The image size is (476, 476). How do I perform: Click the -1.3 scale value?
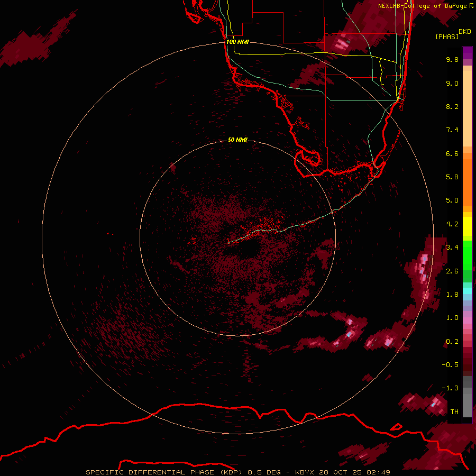[x=450, y=388]
